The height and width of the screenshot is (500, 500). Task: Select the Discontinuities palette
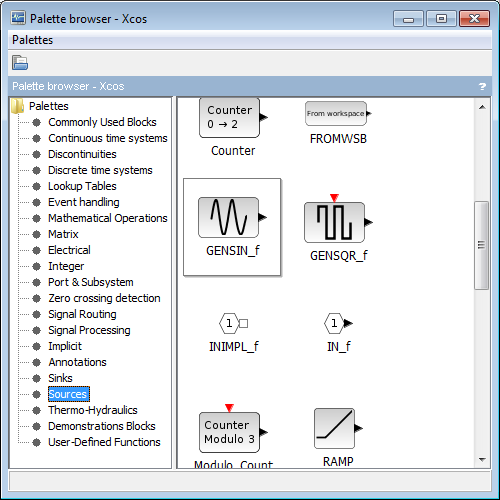point(82,154)
